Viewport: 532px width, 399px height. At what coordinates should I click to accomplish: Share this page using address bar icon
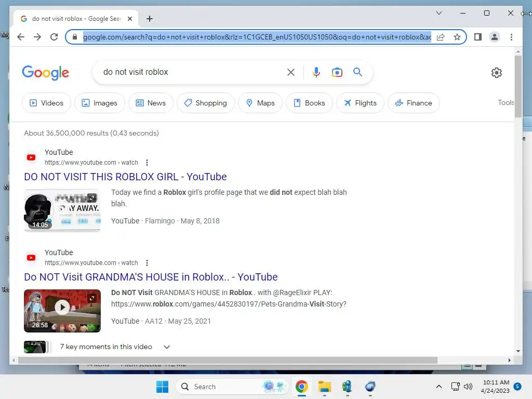pyautogui.click(x=441, y=37)
